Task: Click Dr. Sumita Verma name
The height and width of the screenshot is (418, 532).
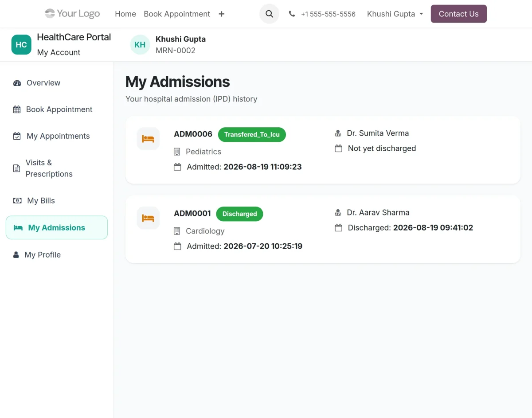Action: click(378, 133)
